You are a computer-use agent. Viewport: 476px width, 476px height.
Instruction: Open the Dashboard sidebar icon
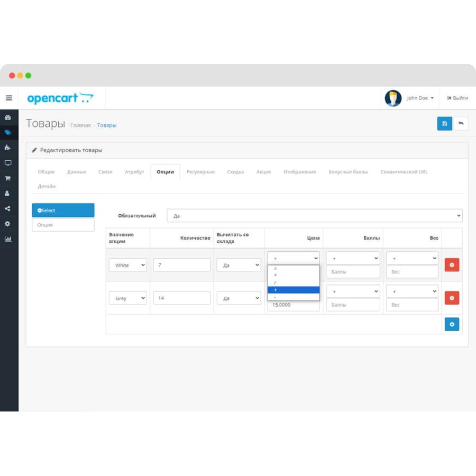click(x=8, y=117)
